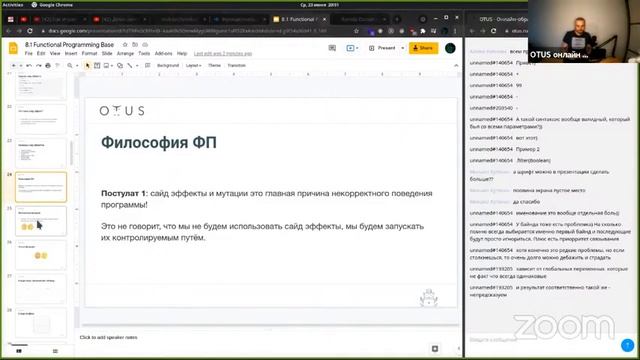Expand the Present options dropdown arrow
Image resolution: width=640 pixels, height=360 pixels.
coord(402,48)
